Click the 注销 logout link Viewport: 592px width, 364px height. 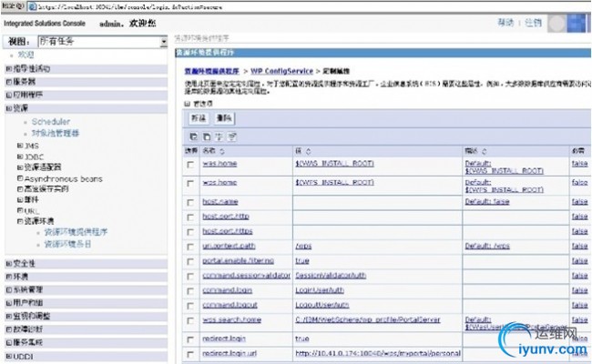pos(533,23)
